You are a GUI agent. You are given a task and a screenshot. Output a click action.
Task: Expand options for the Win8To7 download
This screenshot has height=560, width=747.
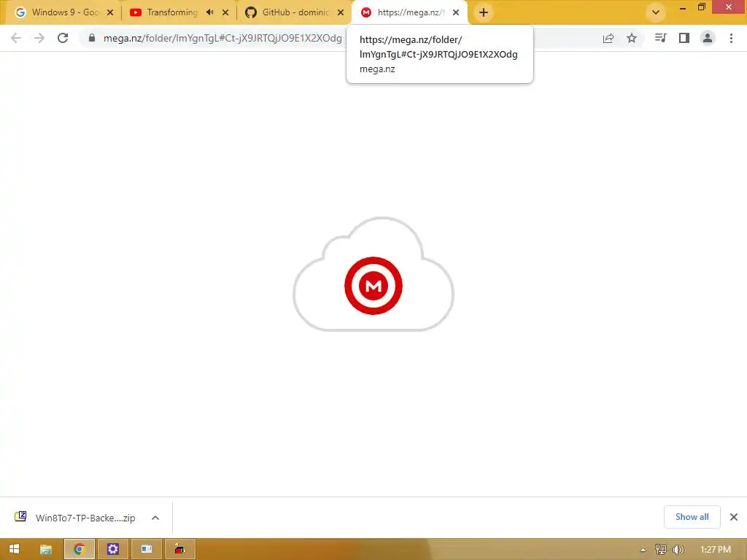(x=155, y=518)
